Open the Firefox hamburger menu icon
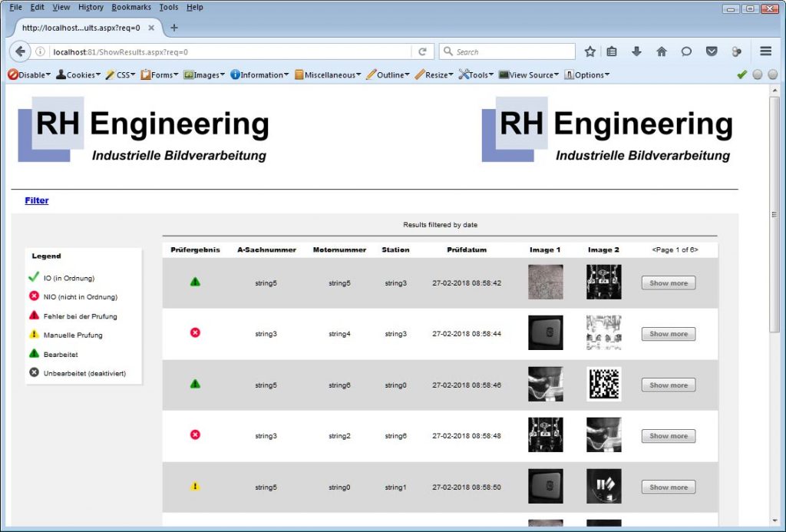This screenshot has width=786, height=532. [x=765, y=51]
